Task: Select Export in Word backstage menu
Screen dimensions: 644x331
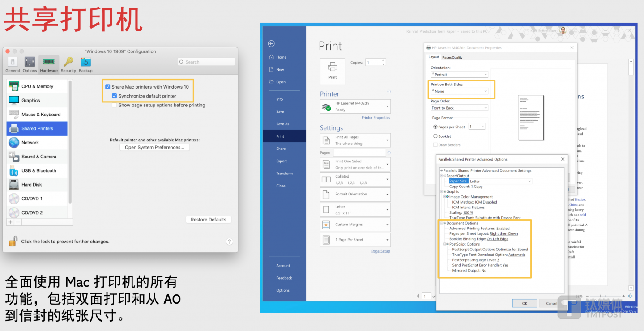Action: pyautogui.click(x=281, y=161)
